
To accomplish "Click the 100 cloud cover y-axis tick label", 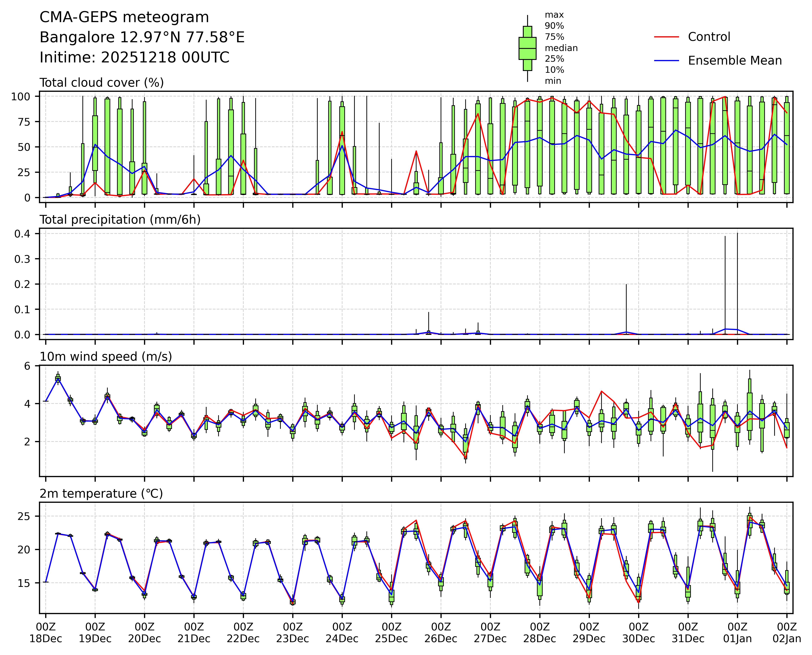I will 20,97.
